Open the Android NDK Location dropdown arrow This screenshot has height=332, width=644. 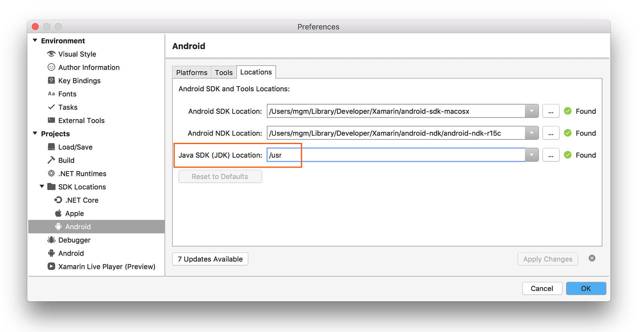pos(532,133)
